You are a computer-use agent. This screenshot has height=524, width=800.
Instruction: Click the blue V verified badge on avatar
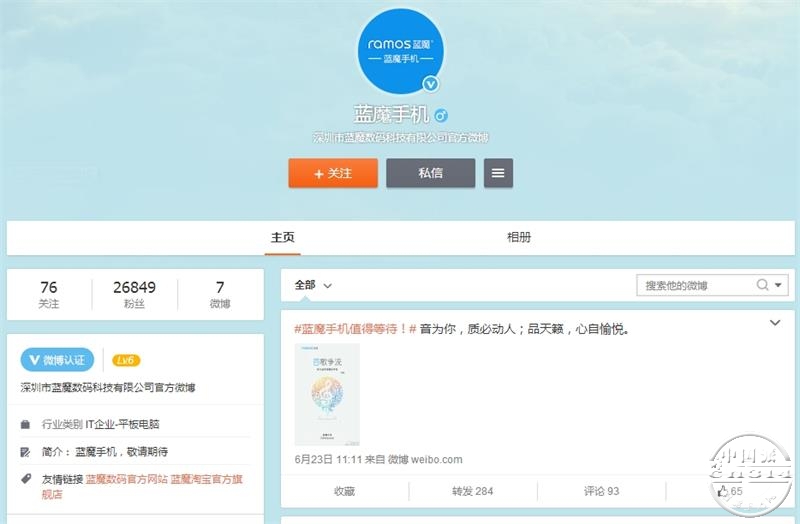pyautogui.click(x=431, y=83)
